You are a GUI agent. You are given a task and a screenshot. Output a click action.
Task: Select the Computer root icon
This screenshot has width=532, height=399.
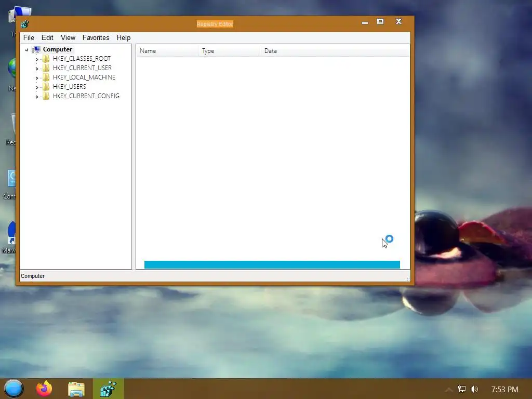coord(36,49)
